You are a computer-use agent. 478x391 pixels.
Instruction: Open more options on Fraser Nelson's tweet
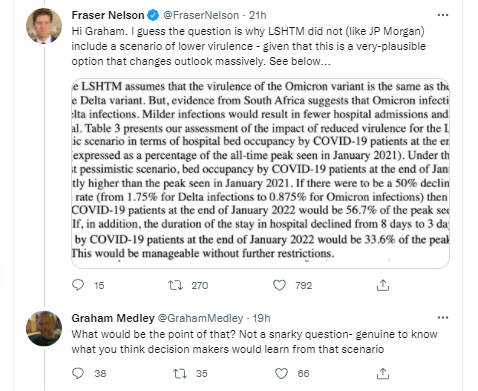tap(442, 15)
